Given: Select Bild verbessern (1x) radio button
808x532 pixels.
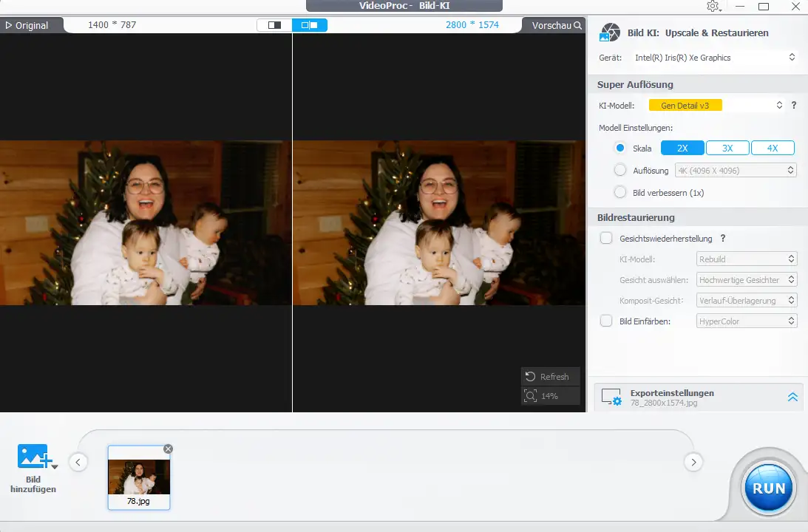Looking at the screenshot, I should pos(620,192).
